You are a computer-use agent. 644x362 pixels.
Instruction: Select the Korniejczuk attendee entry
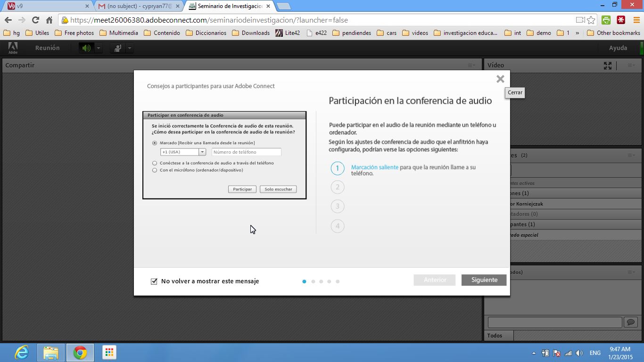564,204
